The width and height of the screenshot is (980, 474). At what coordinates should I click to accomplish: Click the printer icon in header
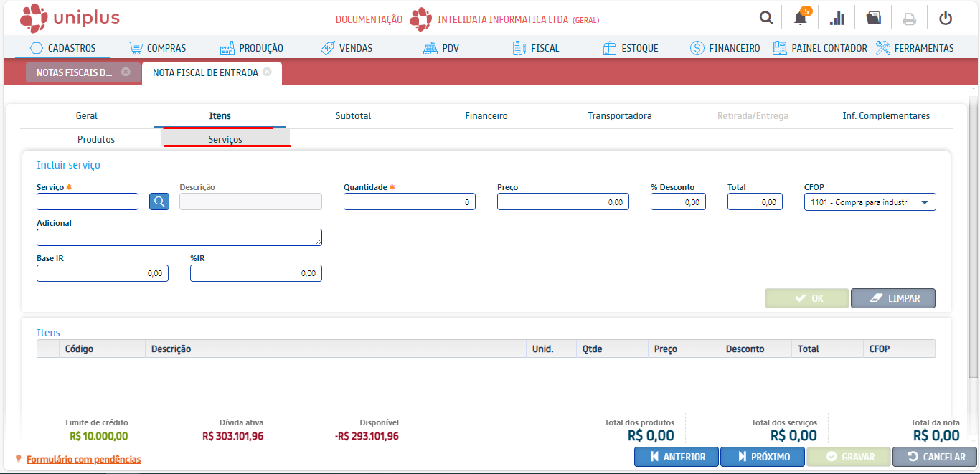(x=910, y=19)
